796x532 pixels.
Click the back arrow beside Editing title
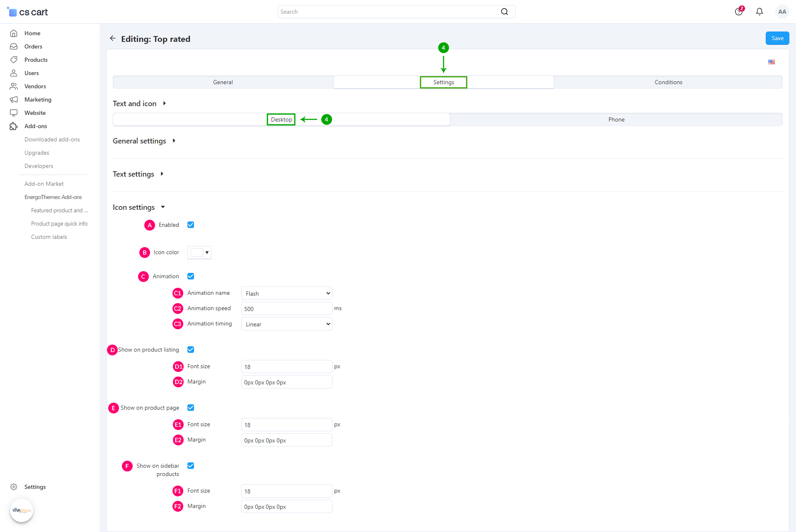(112, 39)
